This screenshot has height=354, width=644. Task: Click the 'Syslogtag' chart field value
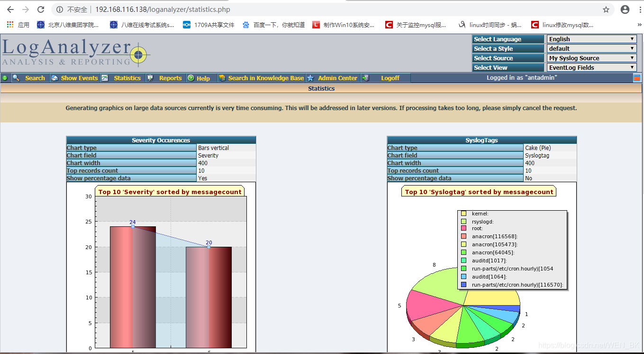click(537, 156)
